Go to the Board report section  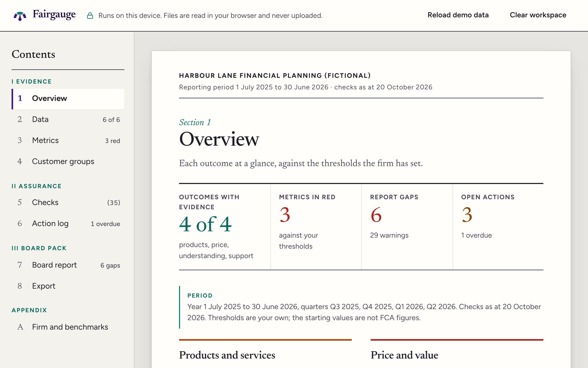(68, 265)
